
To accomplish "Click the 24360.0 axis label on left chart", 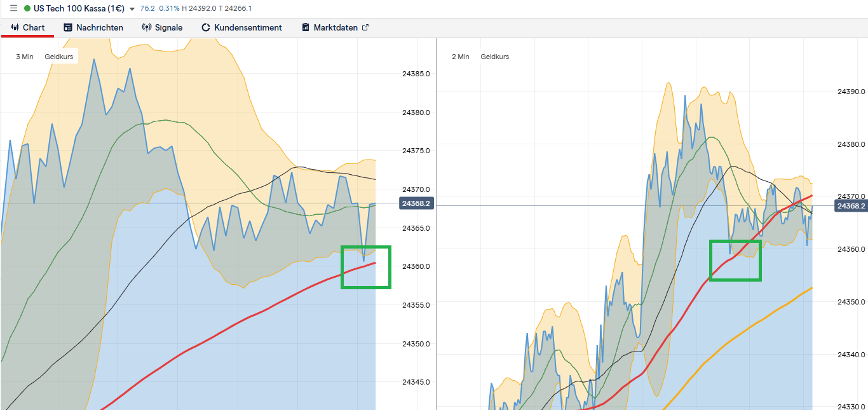I will pyautogui.click(x=416, y=266).
